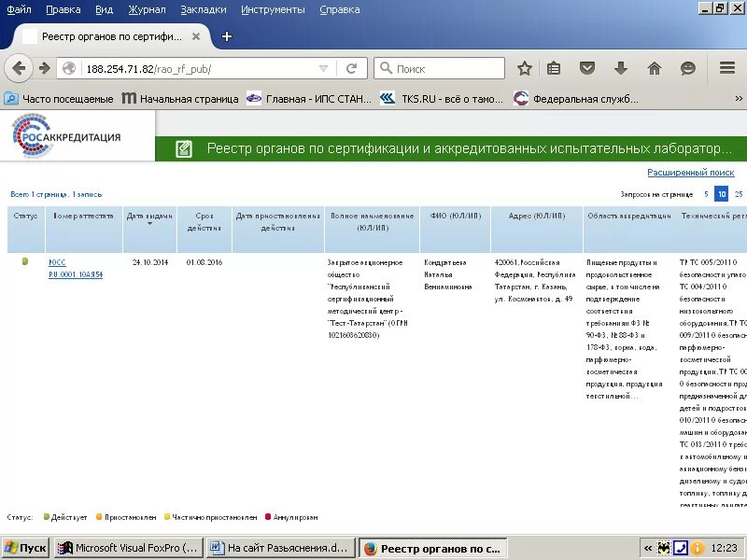This screenshot has width=747, height=560.
Task: Click the date cell 01.08.2016
Action: (x=204, y=262)
